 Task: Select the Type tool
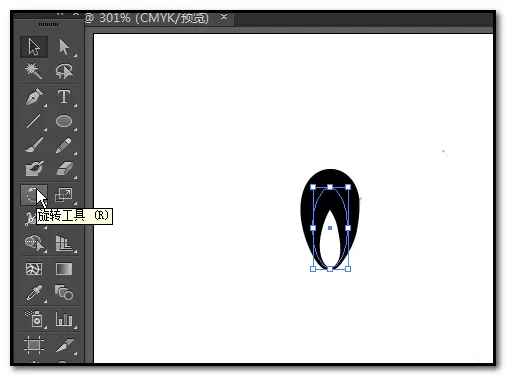point(64,97)
